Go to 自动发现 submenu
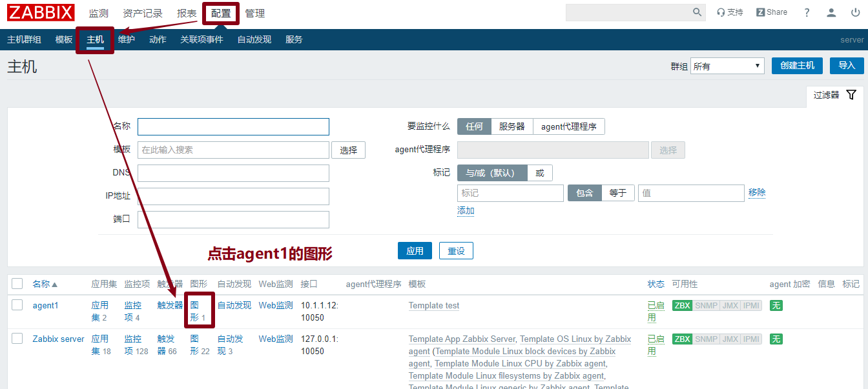 pyautogui.click(x=254, y=39)
